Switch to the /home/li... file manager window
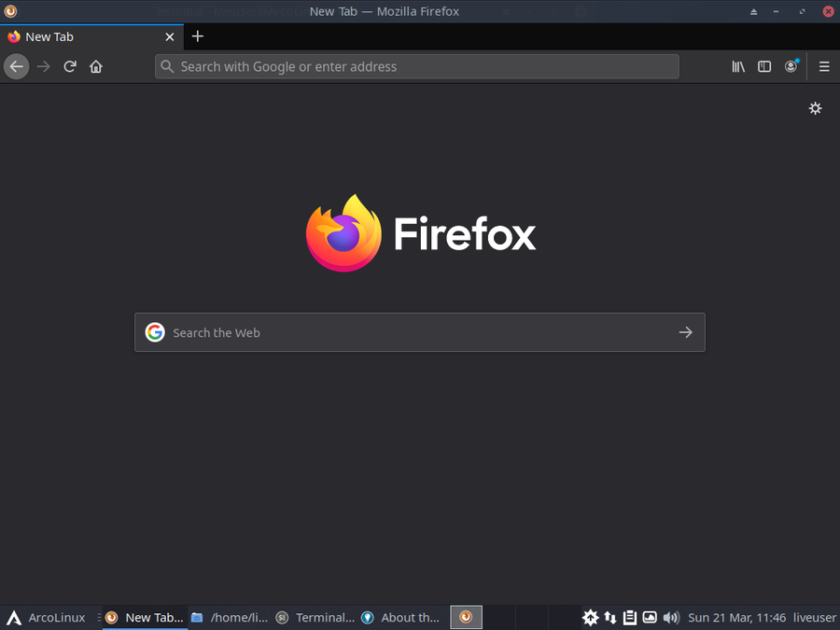This screenshot has height=630, width=840. tap(231, 618)
